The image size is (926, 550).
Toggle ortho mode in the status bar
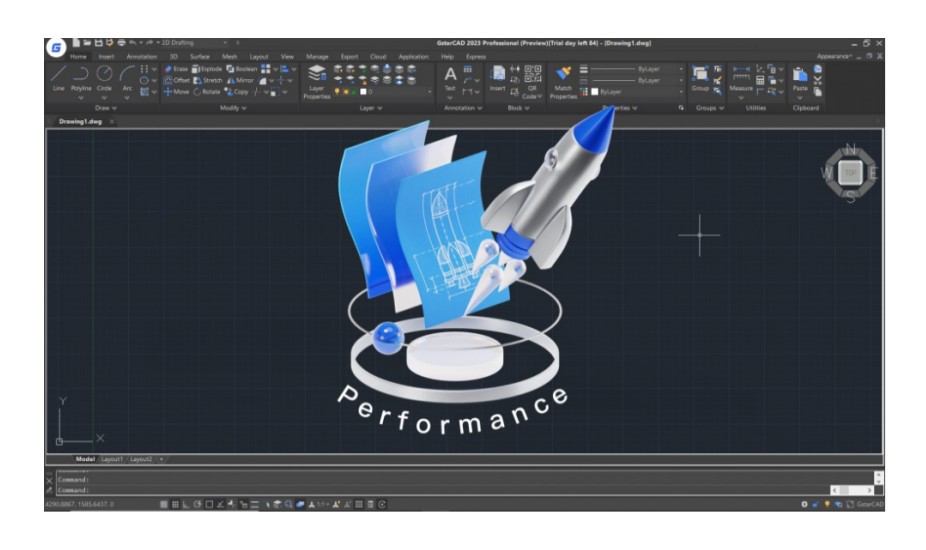click(x=186, y=505)
